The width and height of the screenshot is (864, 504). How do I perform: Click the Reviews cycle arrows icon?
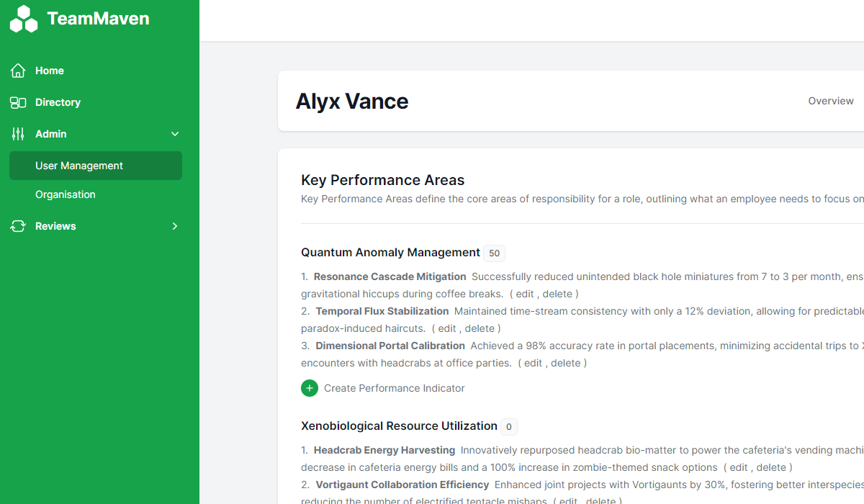click(18, 226)
